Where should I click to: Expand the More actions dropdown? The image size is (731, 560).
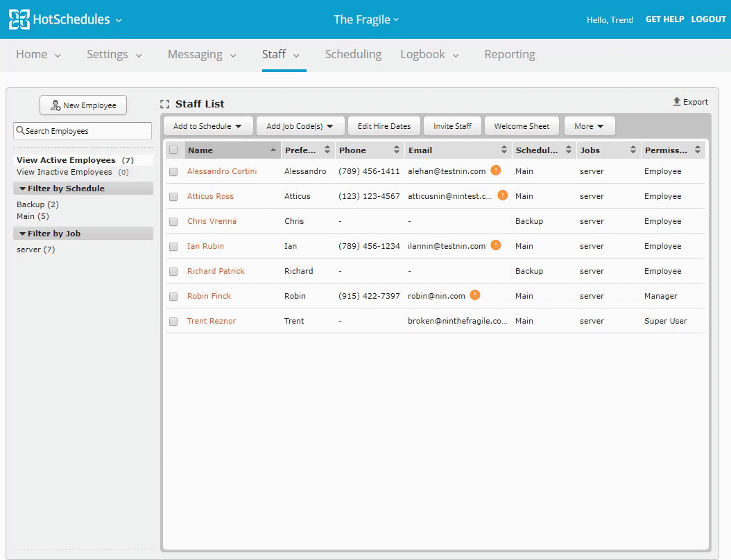[x=589, y=126]
